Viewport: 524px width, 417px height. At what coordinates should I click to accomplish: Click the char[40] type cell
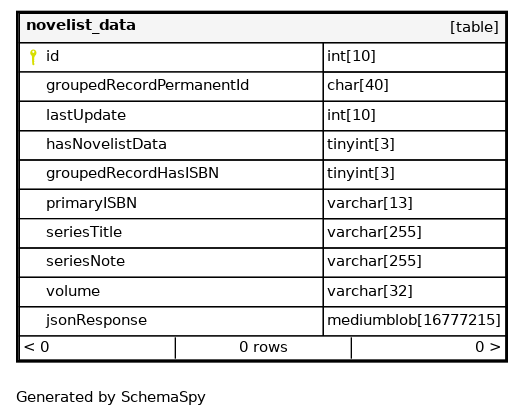click(x=414, y=87)
